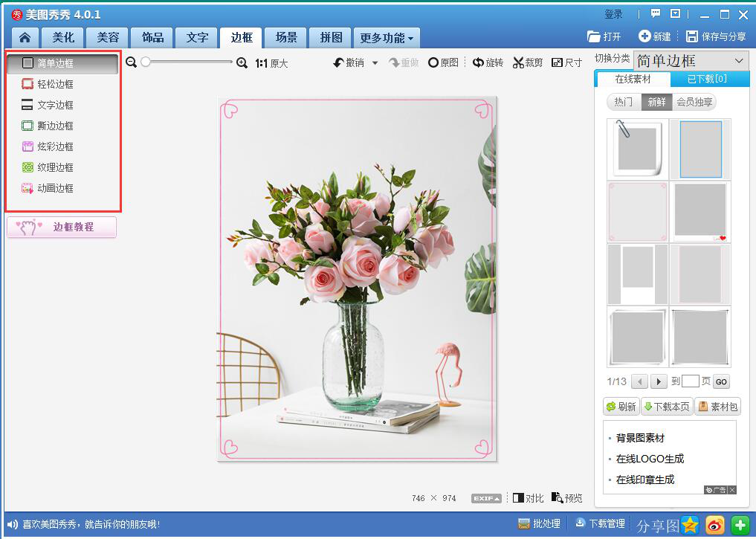Expand the 更多功能 dropdown menu

click(387, 38)
